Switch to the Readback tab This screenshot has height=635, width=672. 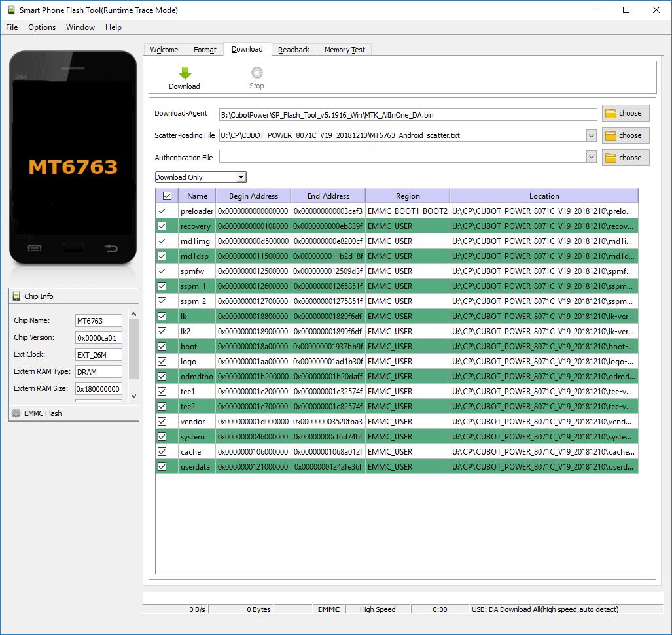tap(294, 50)
